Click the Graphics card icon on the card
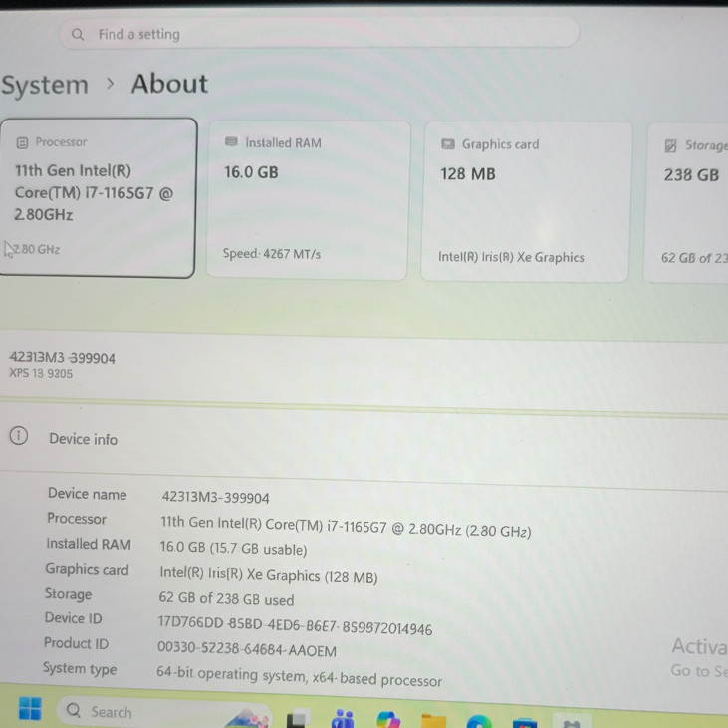Image resolution: width=728 pixels, height=728 pixels. pyautogui.click(x=447, y=144)
